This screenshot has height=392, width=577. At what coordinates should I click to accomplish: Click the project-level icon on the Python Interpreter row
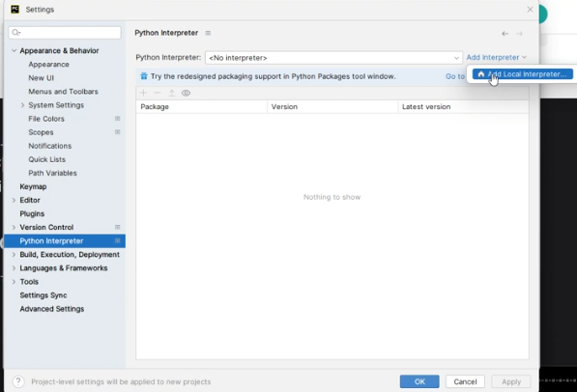pyautogui.click(x=117, y=240)
